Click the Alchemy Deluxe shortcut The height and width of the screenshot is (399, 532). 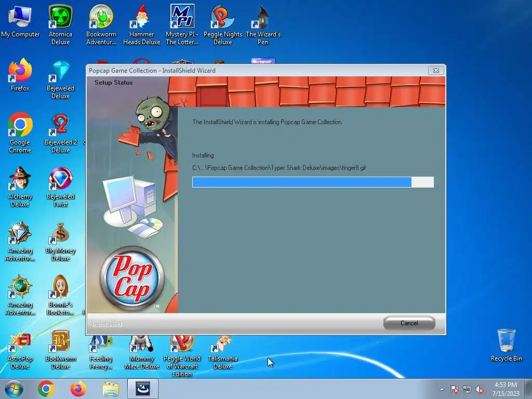(x=20, y=187)
